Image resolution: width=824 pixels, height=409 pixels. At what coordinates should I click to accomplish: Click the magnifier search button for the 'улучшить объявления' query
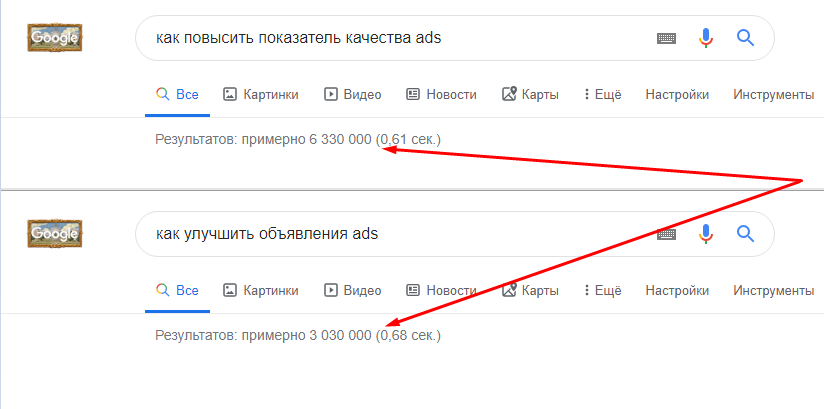coord(745,234)
